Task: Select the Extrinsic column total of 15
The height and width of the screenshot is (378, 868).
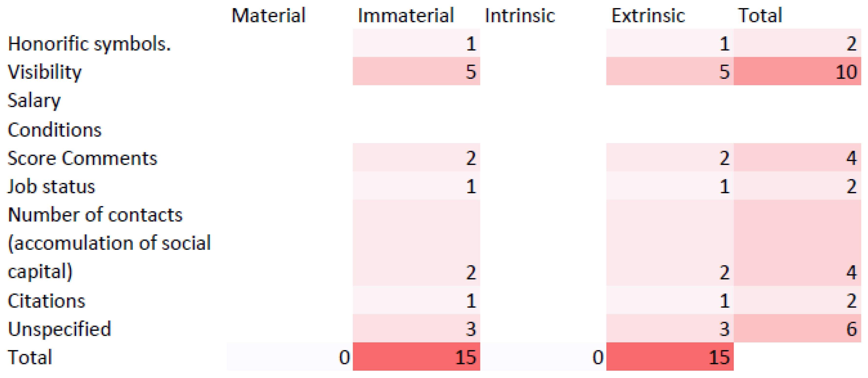Action: click(670, 357)
